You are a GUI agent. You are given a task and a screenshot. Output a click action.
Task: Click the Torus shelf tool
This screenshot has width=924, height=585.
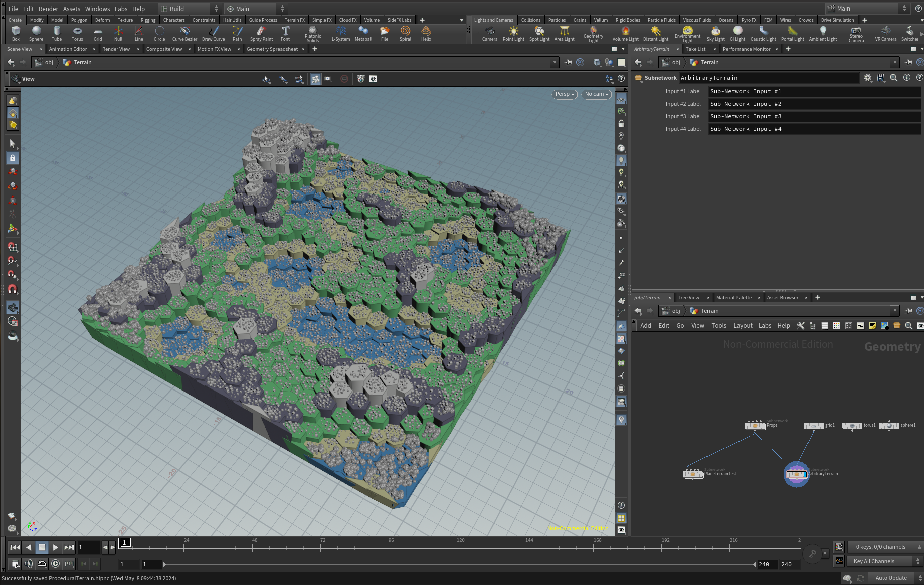pos(77,33)
